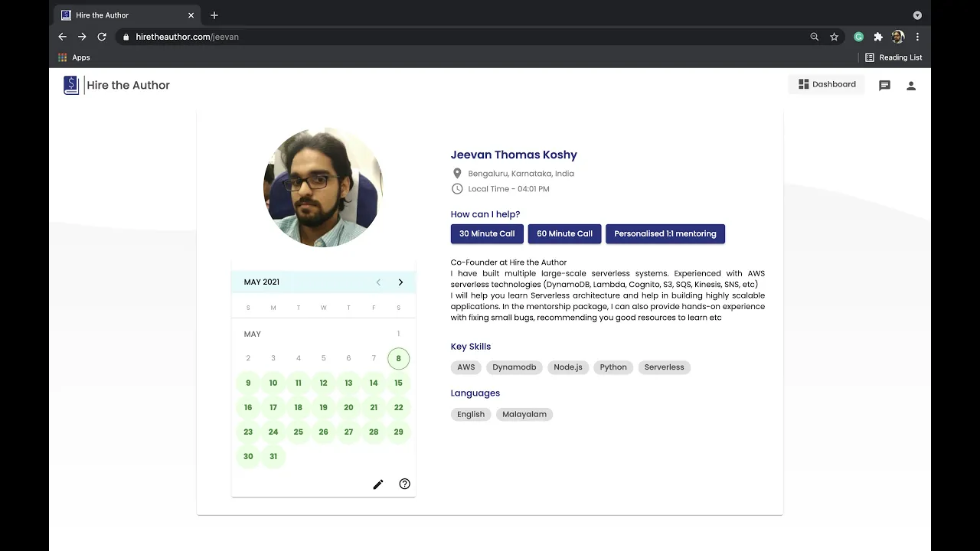Click browser back arrow
The width and height of the screenshot is (980, 551).
click(63, 37)
